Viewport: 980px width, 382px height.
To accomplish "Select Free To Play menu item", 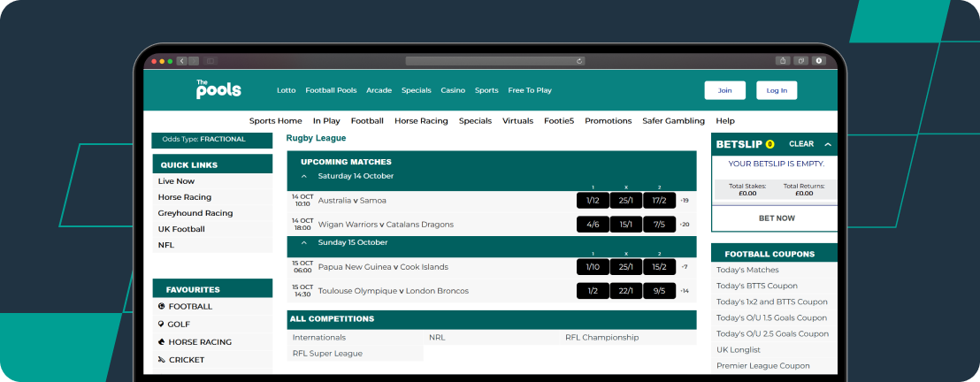I will tap(530, 90).
